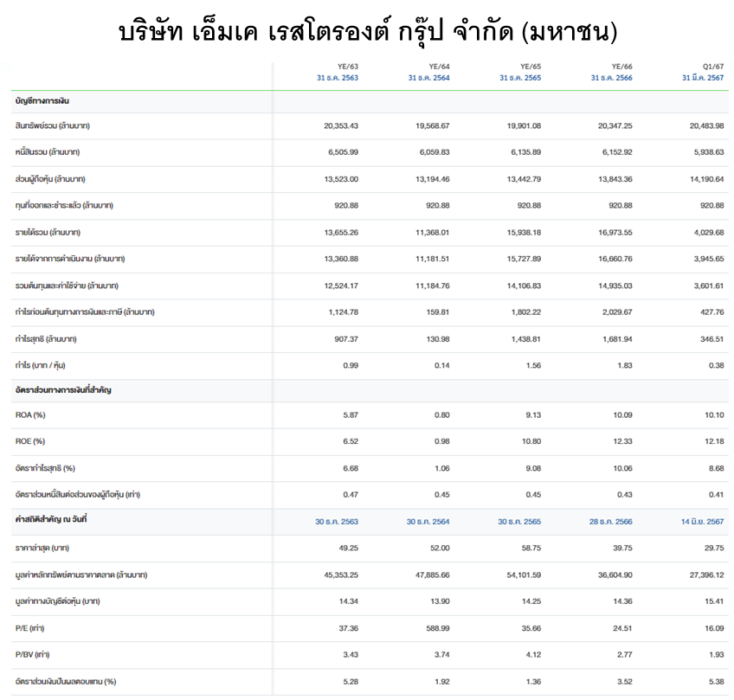The image size is (734, 700).
Task: Click latest price value 58.75
Action: click(531, 548)
